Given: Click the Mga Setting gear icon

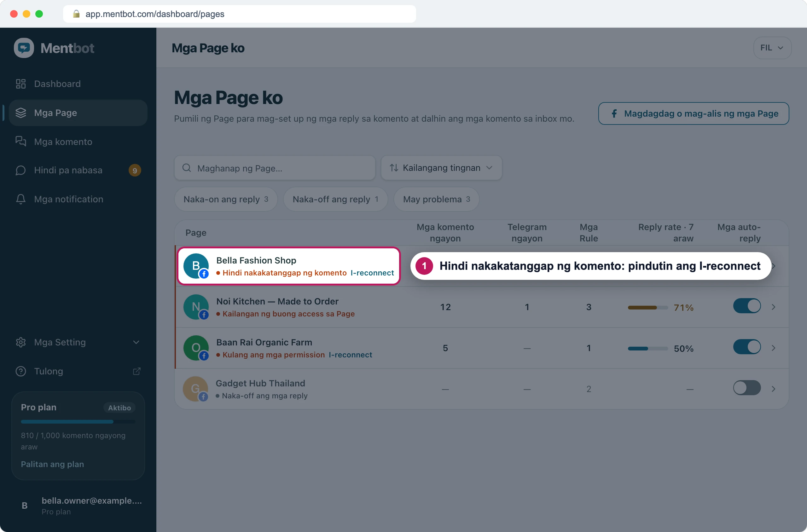Looking at the screenshot, I should pyautogui.click(x=21, y=342).
